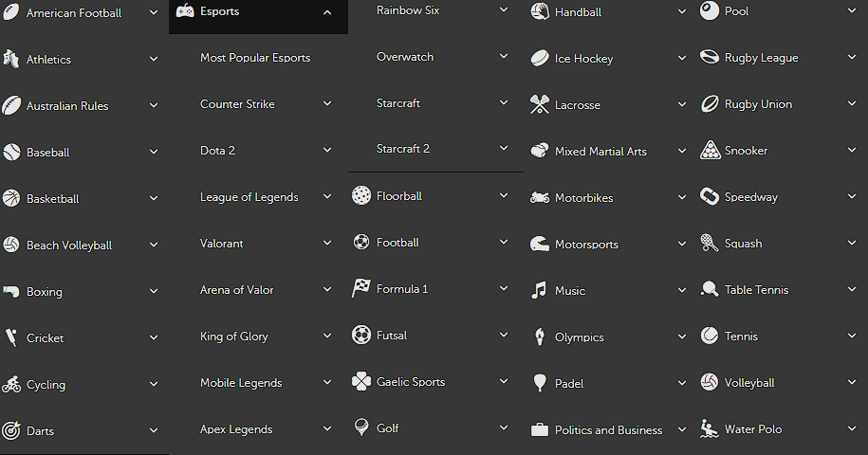Select the Valorant esports entry
Viewport: 868px width, 455px height.
[221, 244]
